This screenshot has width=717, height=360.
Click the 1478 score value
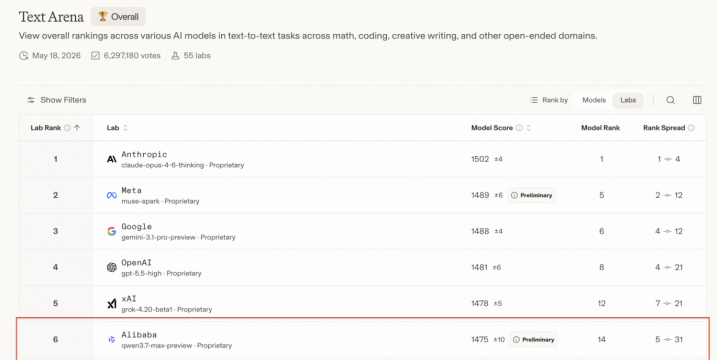coord(480,303)
